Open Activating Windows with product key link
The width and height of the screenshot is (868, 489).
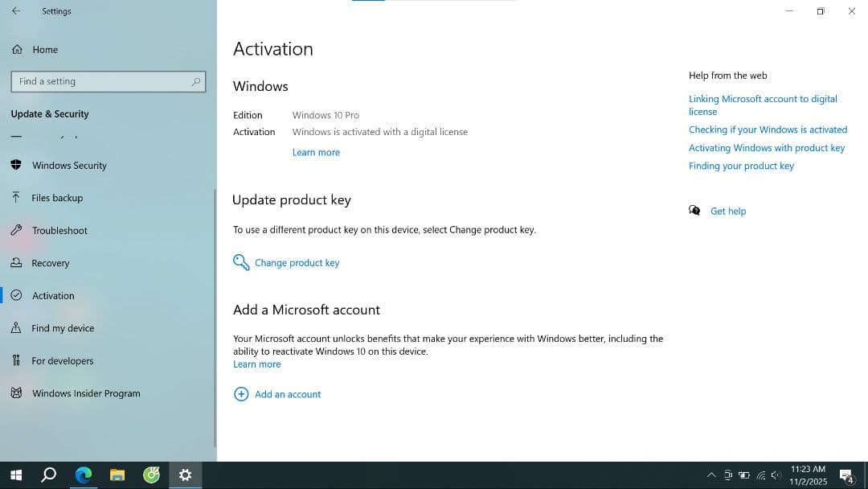(x=767, y=147)
